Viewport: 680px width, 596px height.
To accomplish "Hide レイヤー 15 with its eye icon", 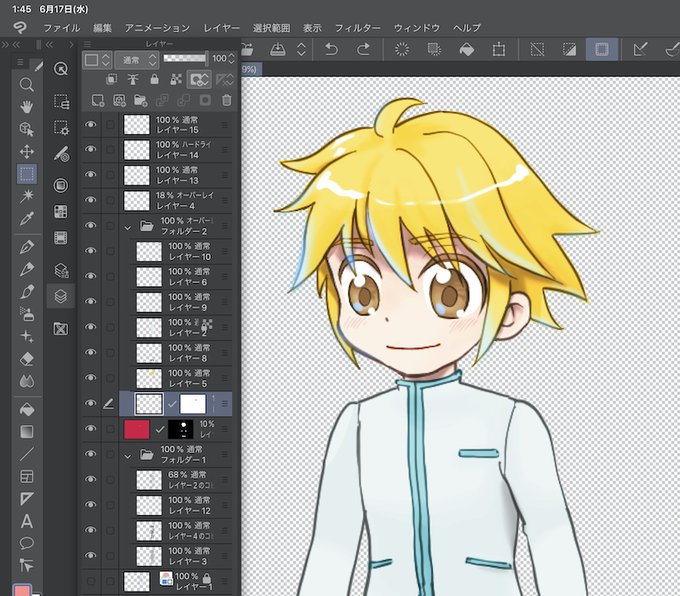I will [x=91, y=124].
